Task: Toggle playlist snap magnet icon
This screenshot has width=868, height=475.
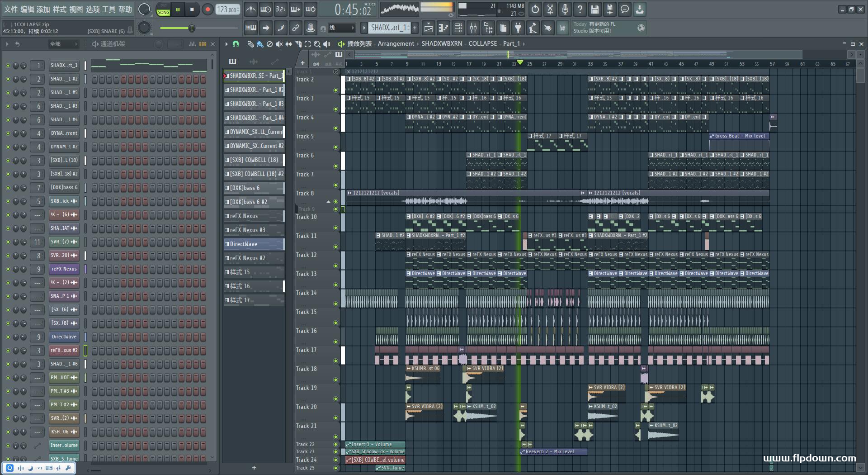Action: click(x=236, y=44)
